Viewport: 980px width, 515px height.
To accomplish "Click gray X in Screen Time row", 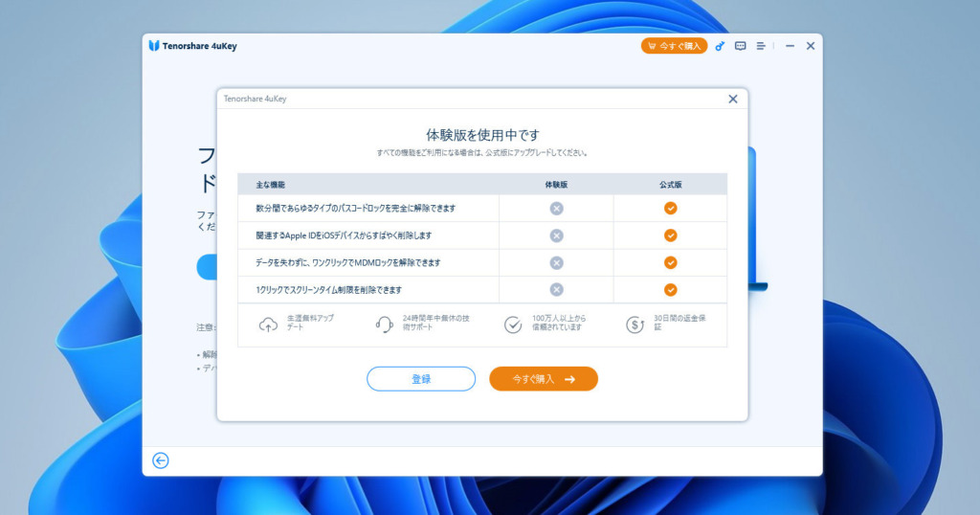I will tap(556, 289).
